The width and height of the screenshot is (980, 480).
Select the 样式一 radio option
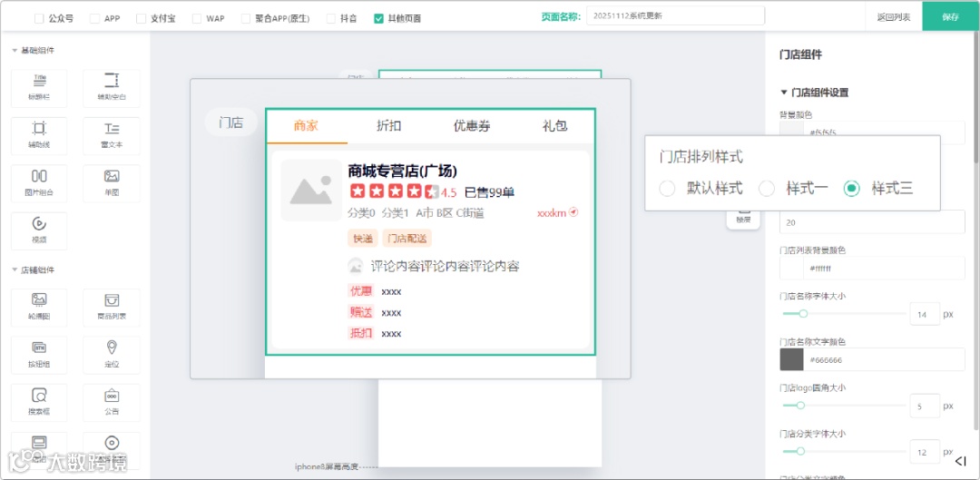click(766, 188)
